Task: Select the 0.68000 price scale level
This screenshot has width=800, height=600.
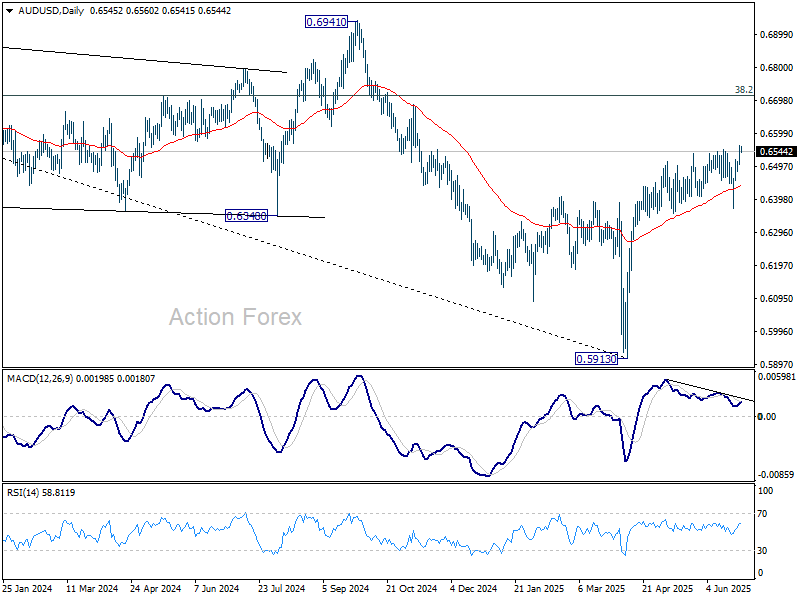Action: point(777,68)
